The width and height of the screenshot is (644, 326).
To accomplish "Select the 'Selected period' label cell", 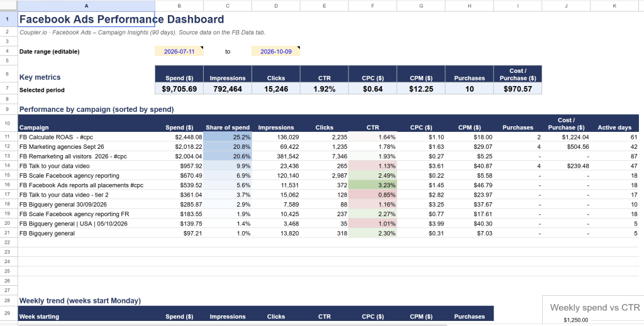I will pos(86,90).
